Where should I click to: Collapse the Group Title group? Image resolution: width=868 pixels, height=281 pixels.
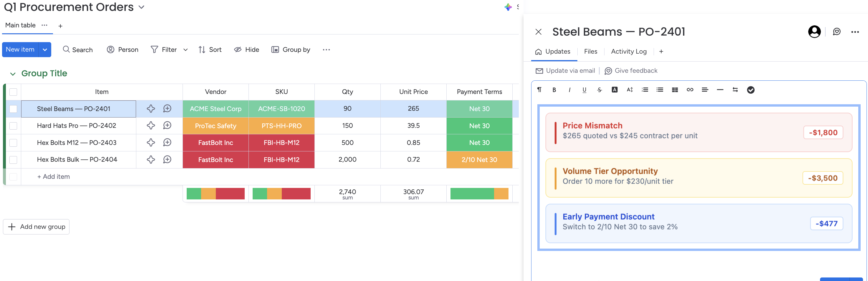[12, 73]
